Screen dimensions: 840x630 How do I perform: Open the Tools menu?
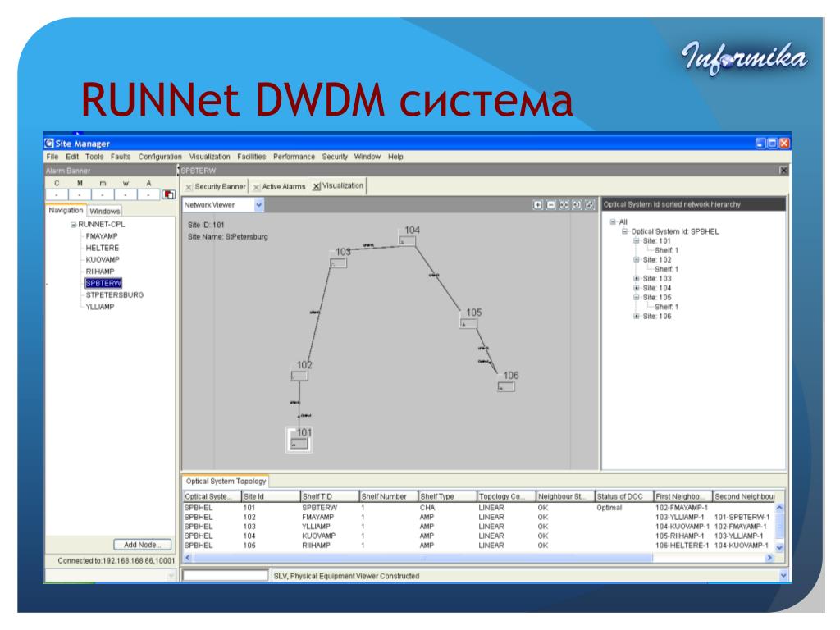point(94,157)
